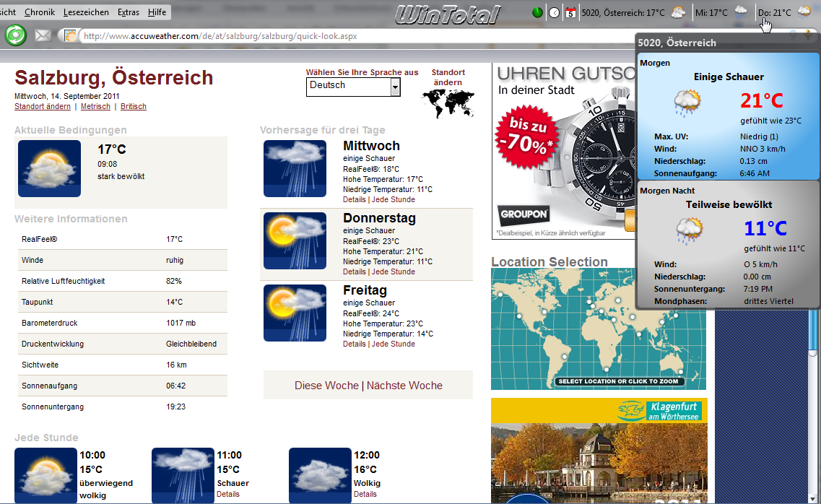This screenshot has height=504, width=821.
Task: Click the Standort ändern heading above world map
Action: point(448,77)
